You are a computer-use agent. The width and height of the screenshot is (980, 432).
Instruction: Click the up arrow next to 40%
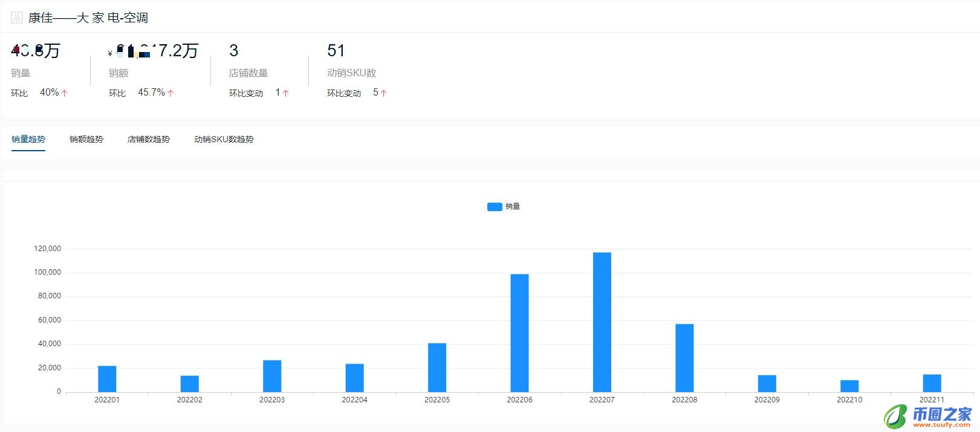[65, 93]
